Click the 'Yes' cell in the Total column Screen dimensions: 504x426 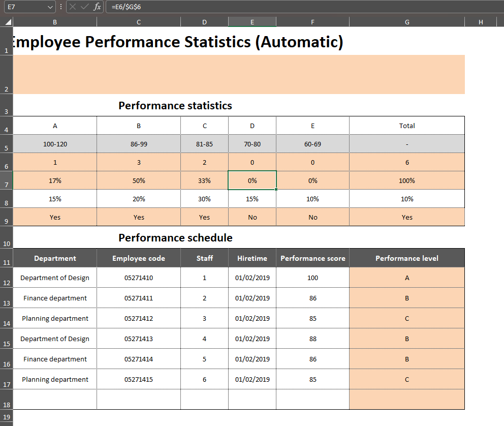pos(407,218)
